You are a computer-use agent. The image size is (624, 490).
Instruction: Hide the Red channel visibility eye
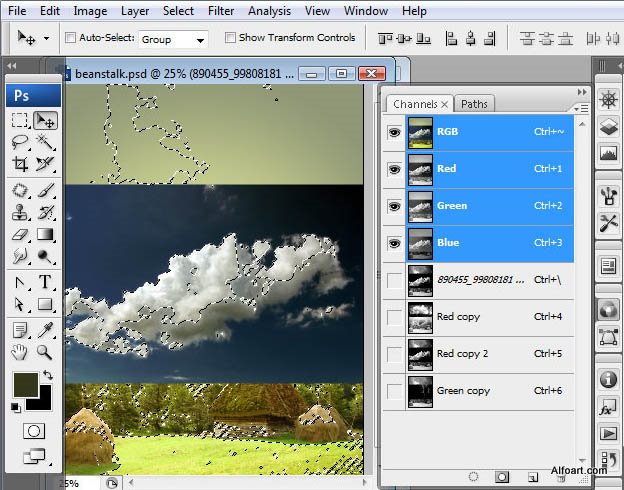394,169
